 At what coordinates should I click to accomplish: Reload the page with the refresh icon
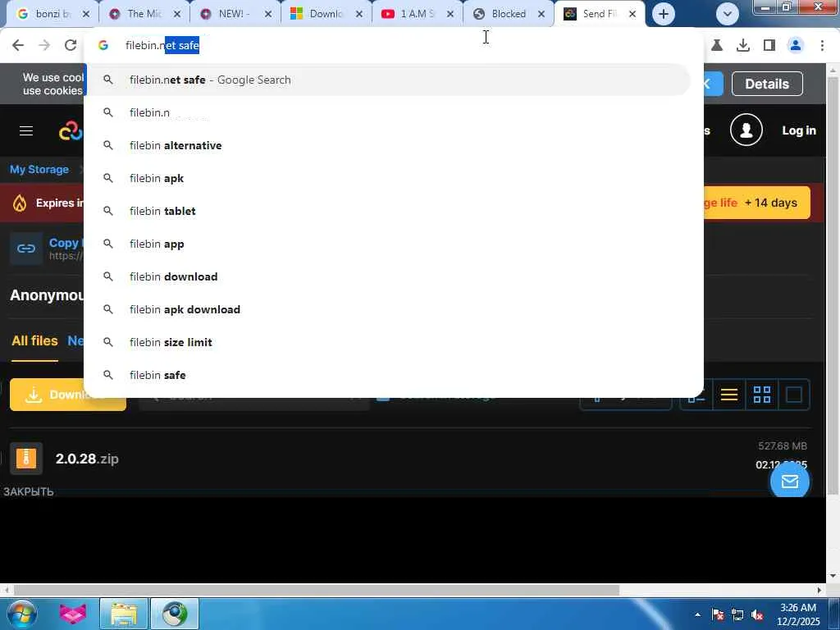point(71,46)
